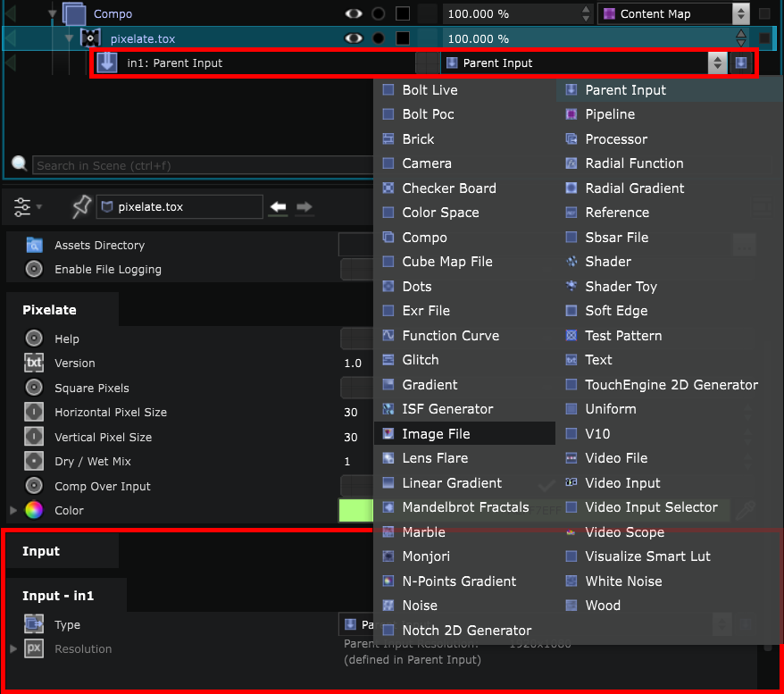Click the Help toggle button
Image resolution: width=784 pixels, height=694 pixels.
pos(357,339)
